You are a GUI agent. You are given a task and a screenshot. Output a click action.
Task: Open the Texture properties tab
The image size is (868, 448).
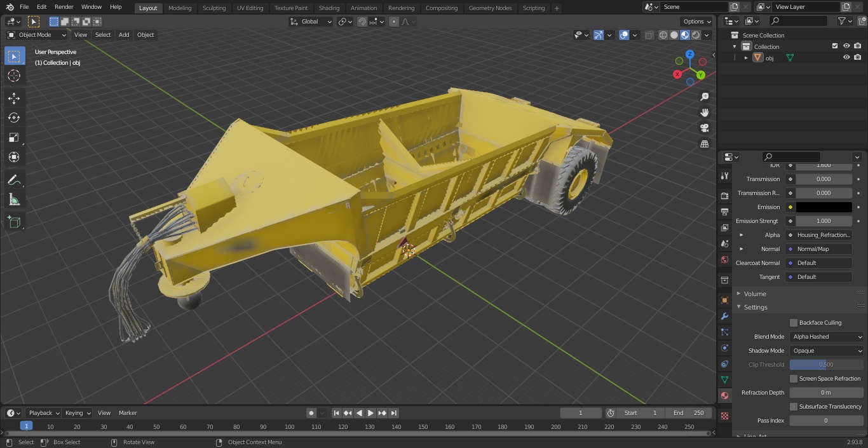click(724, 416)
